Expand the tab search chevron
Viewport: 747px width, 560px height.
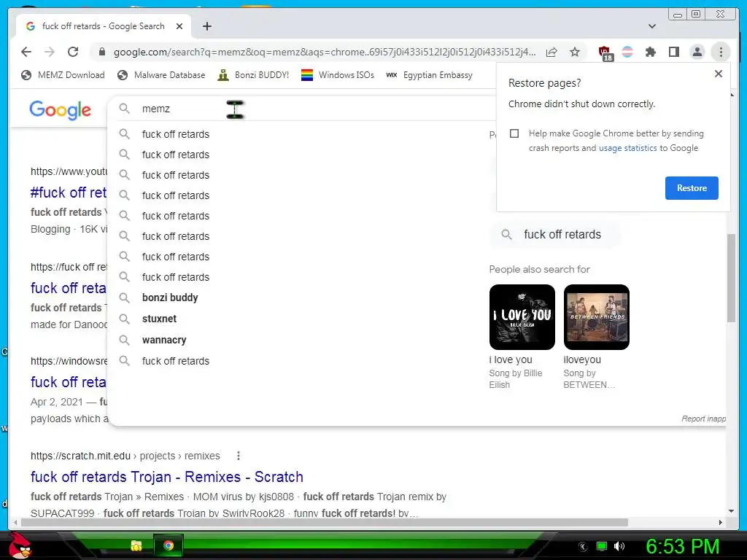(x=652, y=26)
